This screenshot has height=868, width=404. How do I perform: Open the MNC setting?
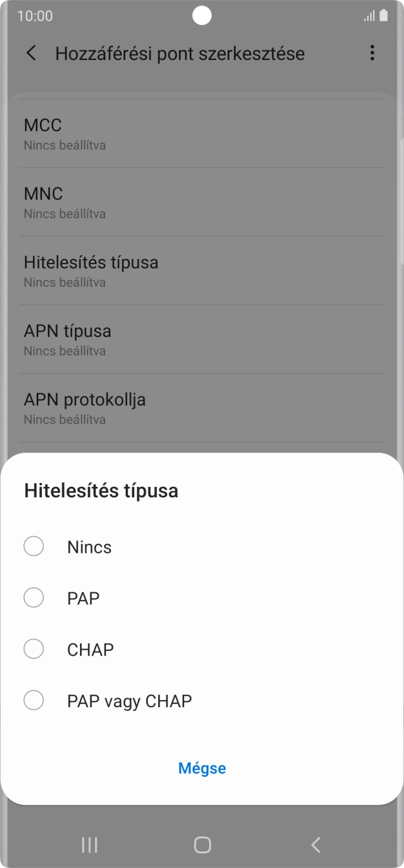coord(202,201)
